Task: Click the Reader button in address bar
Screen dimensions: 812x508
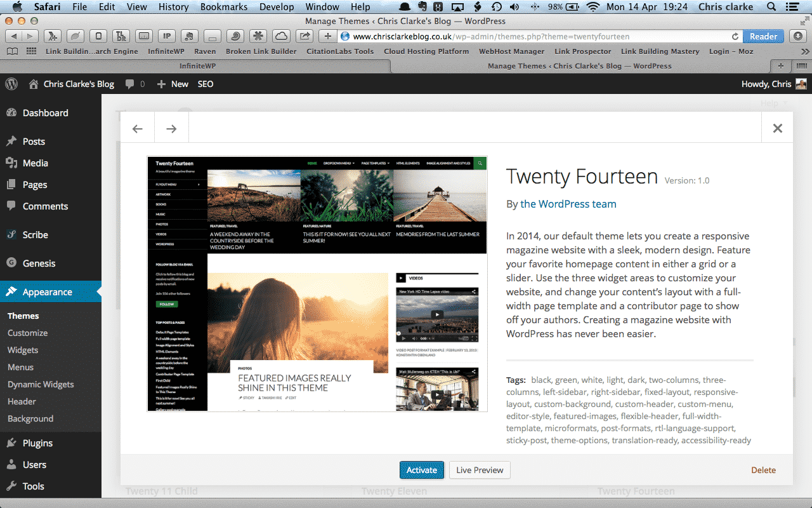Action: pyautogui.click(x=763, y=36)
